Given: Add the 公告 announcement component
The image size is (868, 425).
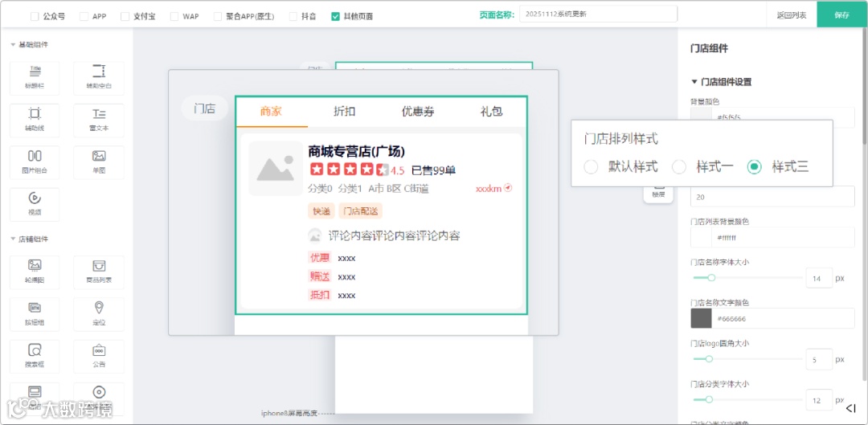Looking at the screenshot, I should pyautogui.click(x=99, y=357).
